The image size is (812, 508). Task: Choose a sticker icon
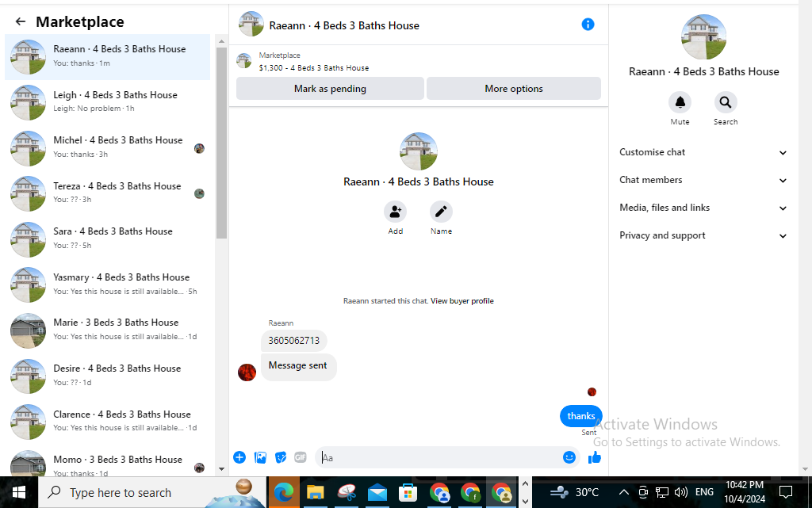280,457
